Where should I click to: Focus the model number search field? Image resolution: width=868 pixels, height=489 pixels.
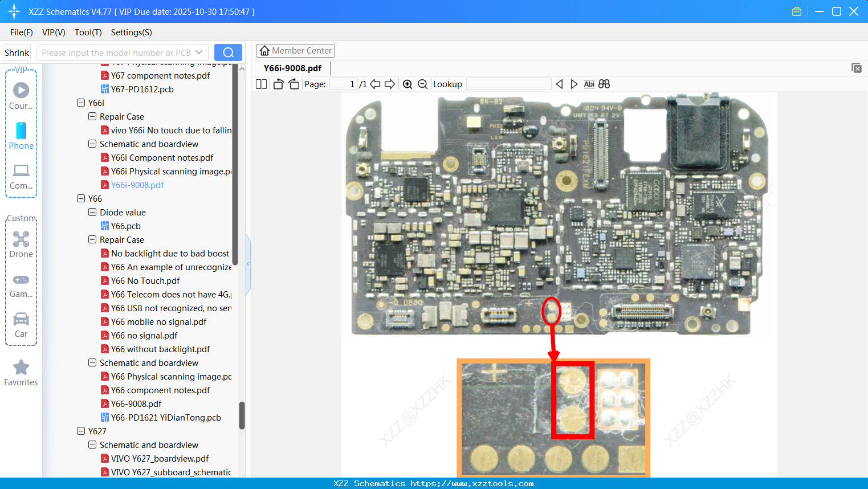click(116, 52)
